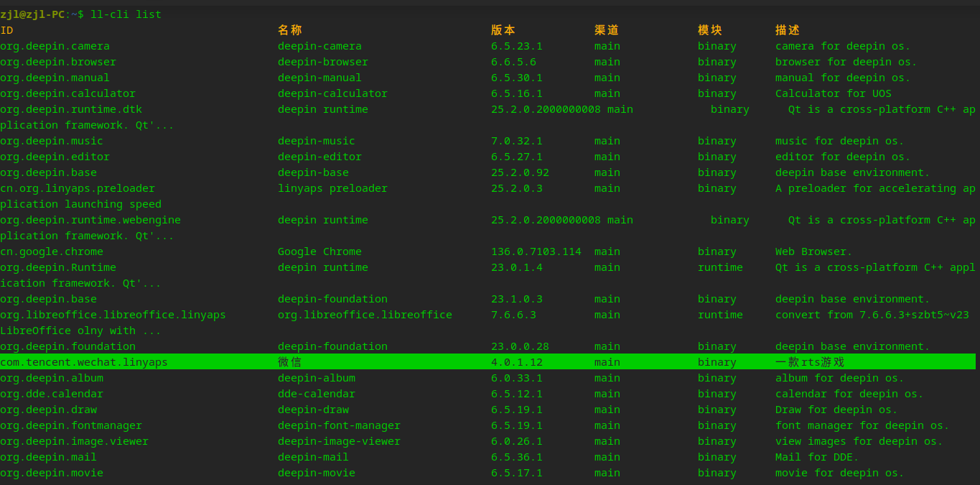Click the "渠道" column header
The image size is (980, 485).
[x=607, y=30]
